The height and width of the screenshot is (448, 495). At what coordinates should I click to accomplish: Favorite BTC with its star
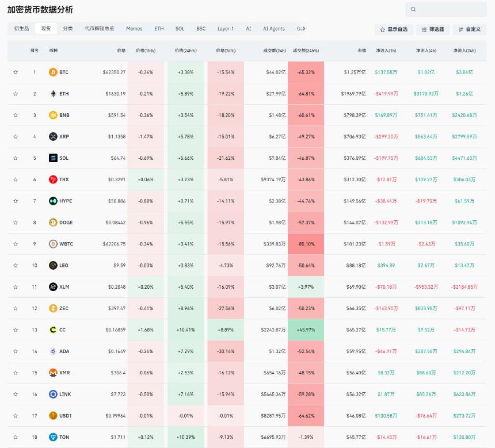(x=16, y=72)
